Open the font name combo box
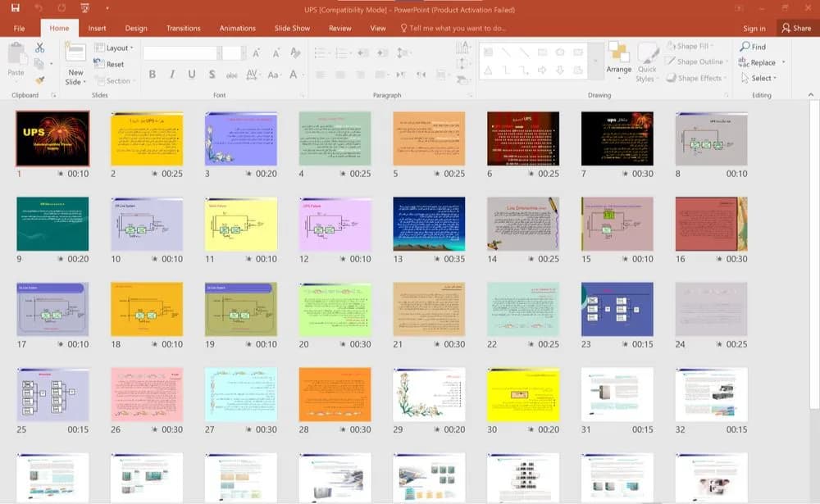The height and width of the screenshot is (504, 820). coord(182,52)
